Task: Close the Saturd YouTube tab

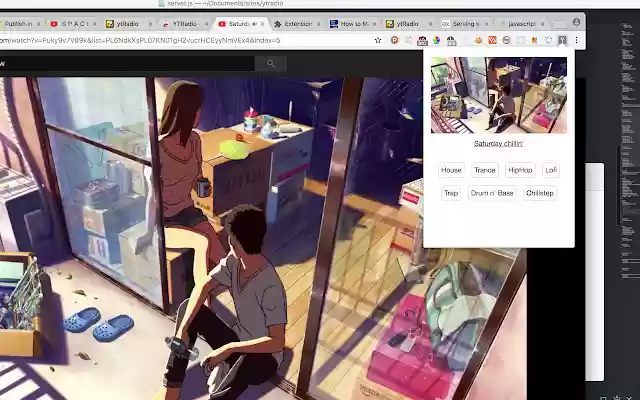Action: coord(262,24)
